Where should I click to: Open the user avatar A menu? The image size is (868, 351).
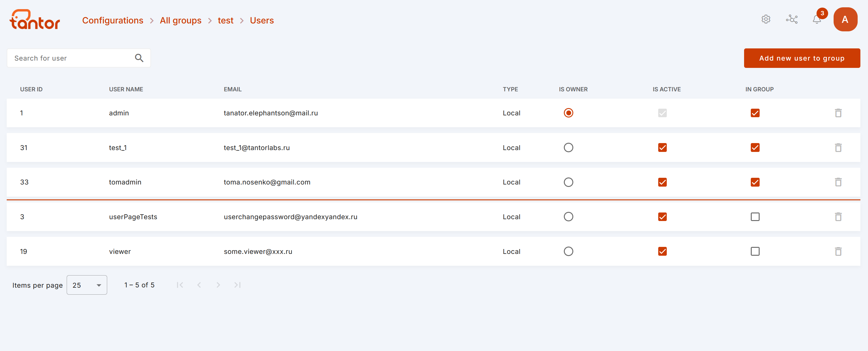[x=845, y=19]
